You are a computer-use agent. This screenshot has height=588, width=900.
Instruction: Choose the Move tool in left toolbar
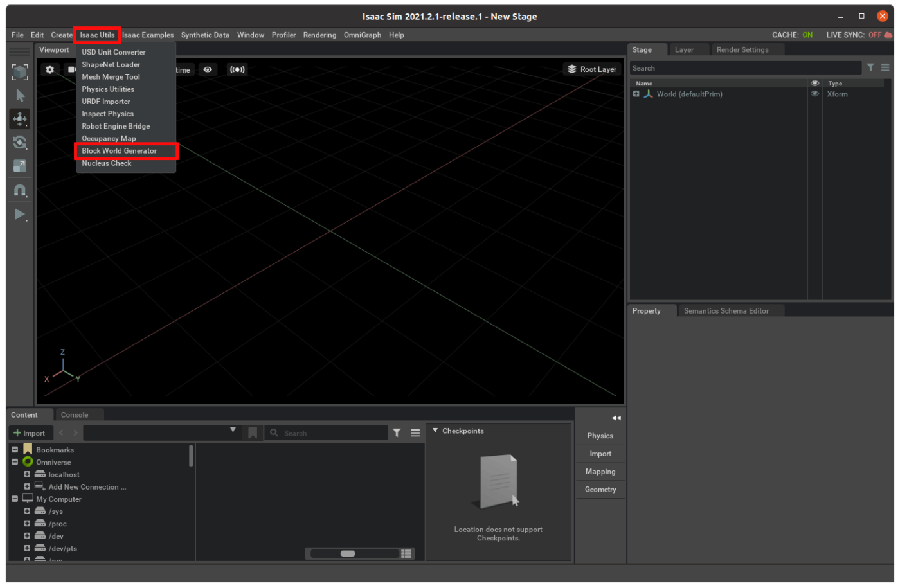[x=20, y=119]
